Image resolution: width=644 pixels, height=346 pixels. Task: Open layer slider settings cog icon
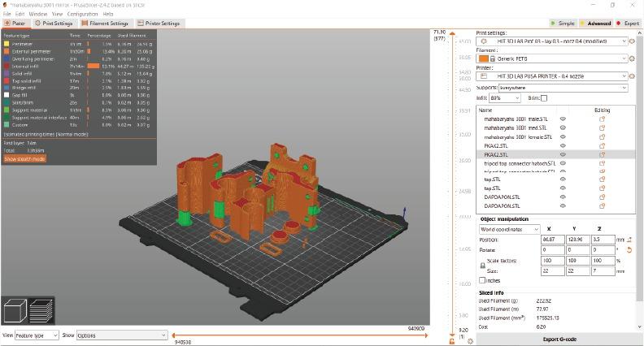coord(470,341)
